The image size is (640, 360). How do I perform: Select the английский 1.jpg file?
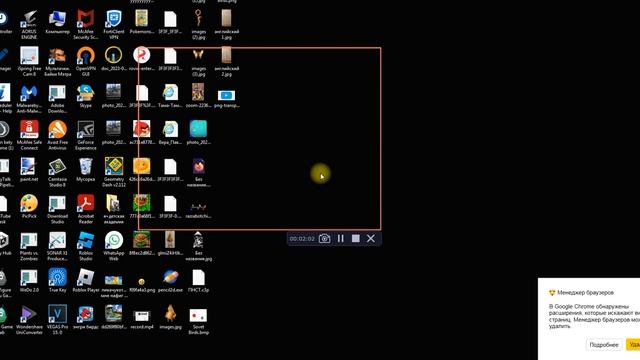coord(227,24)
